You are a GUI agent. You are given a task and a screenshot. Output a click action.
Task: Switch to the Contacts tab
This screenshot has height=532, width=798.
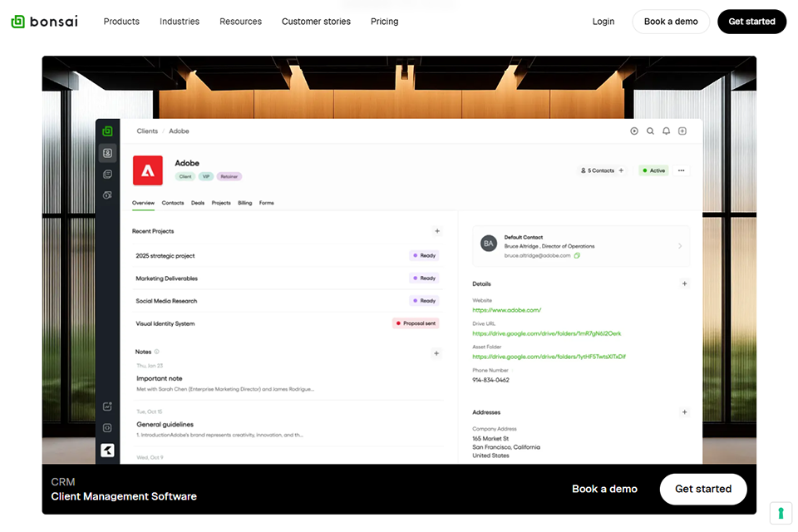(x=173, y=203)
